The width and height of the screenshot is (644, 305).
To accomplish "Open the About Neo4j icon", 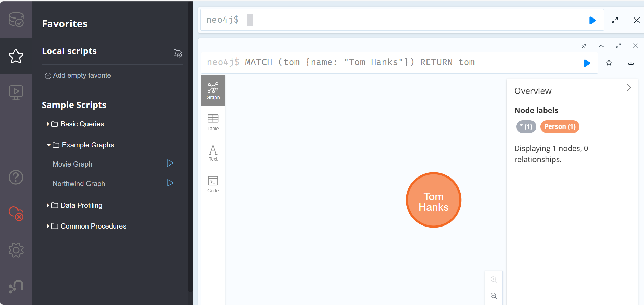I will point(16,286).
